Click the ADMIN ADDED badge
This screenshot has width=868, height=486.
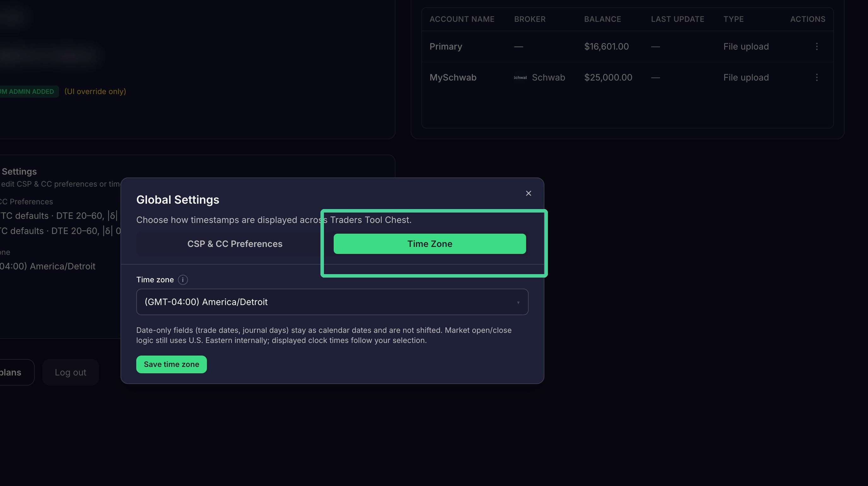point(28,91)
